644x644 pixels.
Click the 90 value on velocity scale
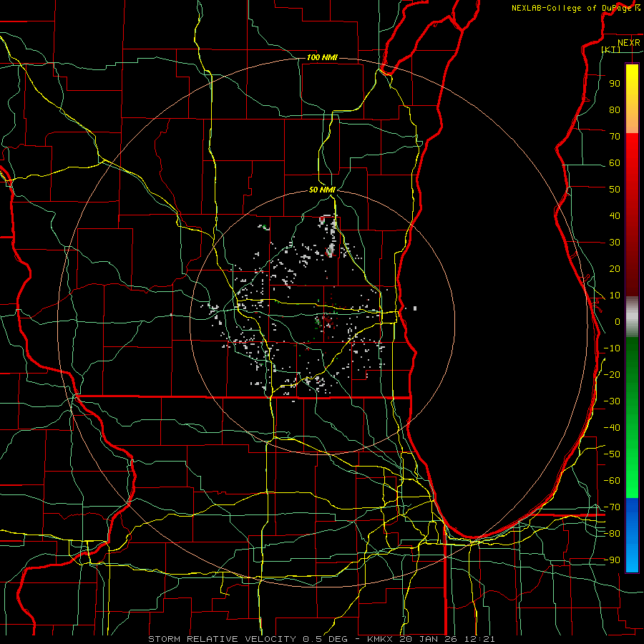[615, 84]
